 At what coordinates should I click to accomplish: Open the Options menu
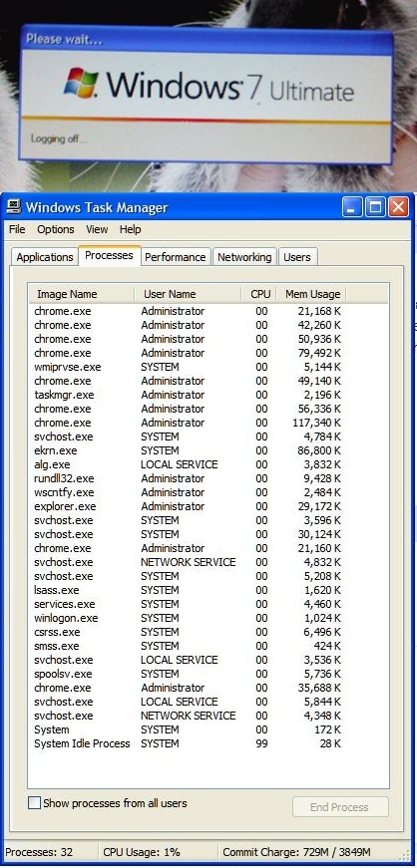coord(56,229)
